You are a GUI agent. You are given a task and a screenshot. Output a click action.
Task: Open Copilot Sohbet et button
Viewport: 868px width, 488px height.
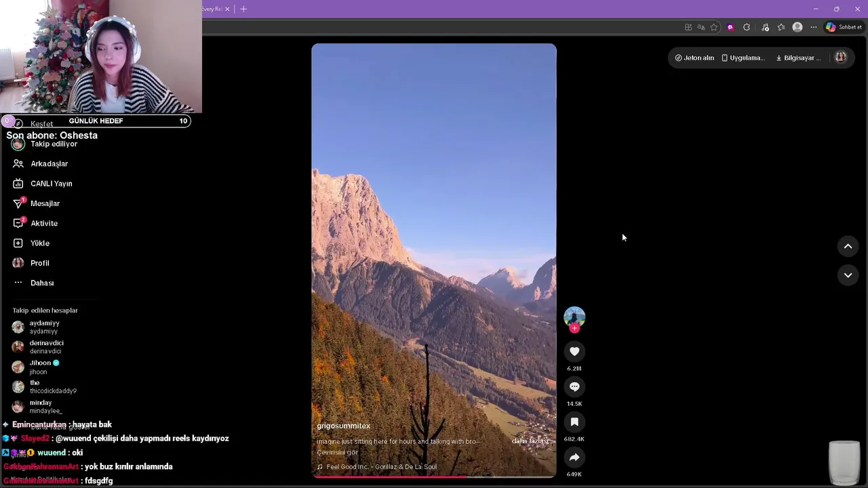pyautogui.click(x=844, y=27)
